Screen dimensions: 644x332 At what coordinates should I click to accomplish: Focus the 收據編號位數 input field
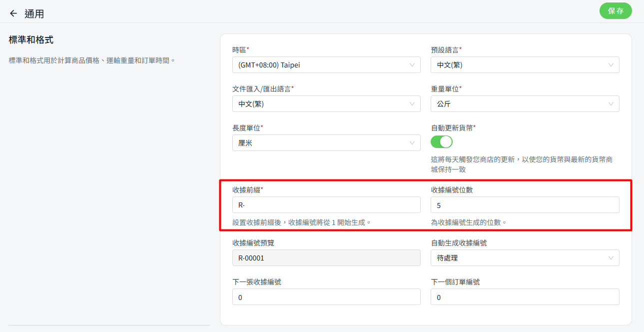point(525,205)
